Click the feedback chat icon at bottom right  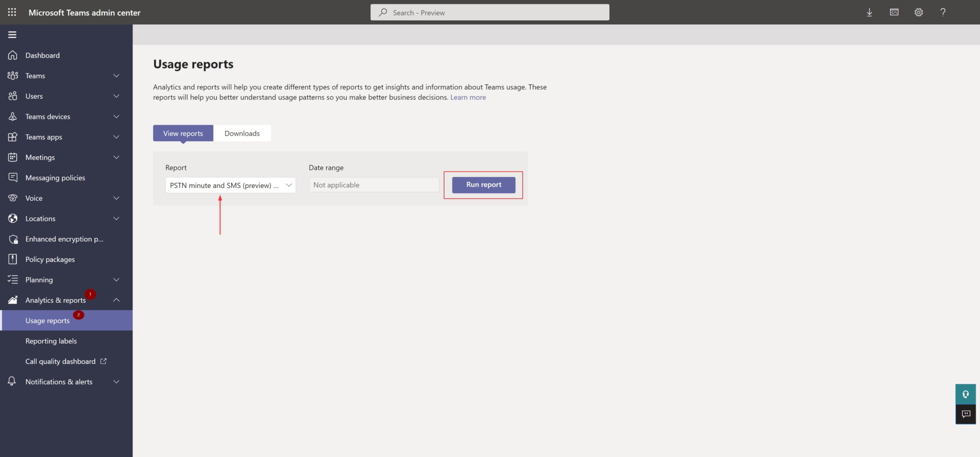[x=966, y=414]
